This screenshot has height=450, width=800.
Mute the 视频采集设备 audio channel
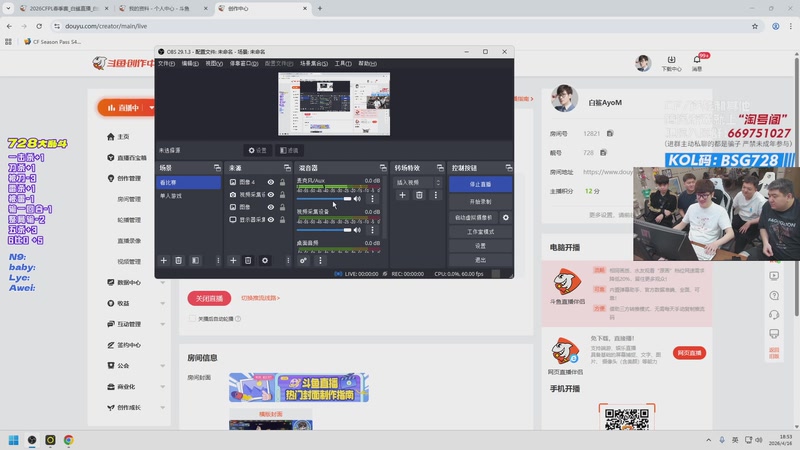(358, 230)
